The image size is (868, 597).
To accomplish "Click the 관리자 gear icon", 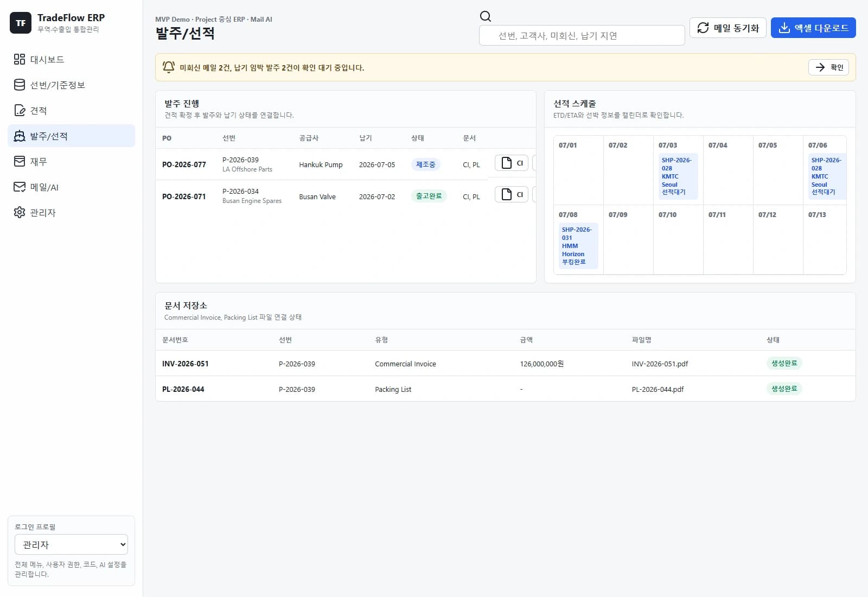I will point(20,212).
